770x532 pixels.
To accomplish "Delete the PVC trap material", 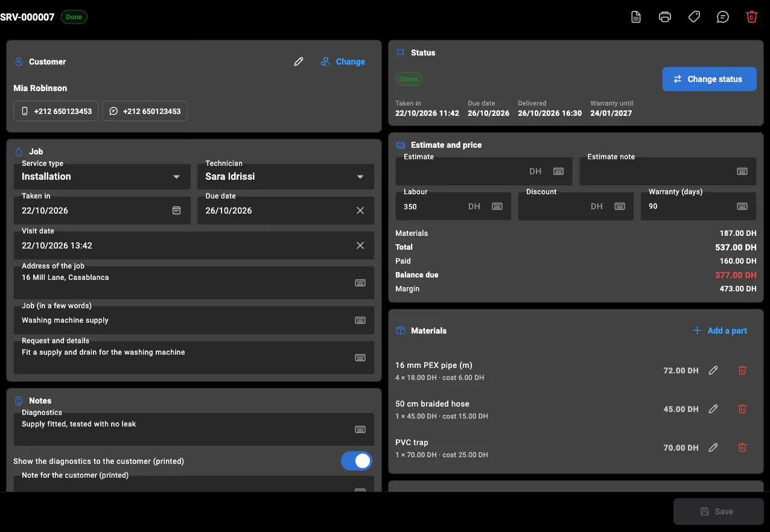I will pos(742,448).
